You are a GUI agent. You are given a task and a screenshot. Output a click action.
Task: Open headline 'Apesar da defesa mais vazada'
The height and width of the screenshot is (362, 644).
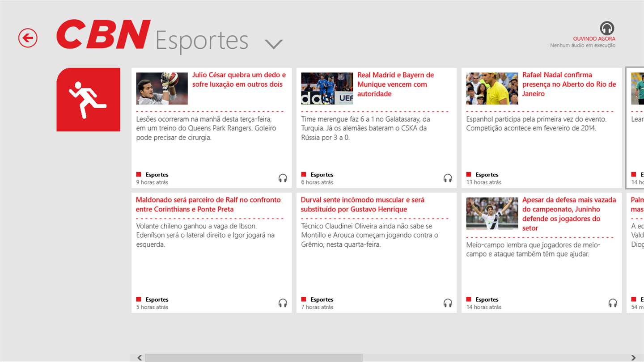[569, 214]
